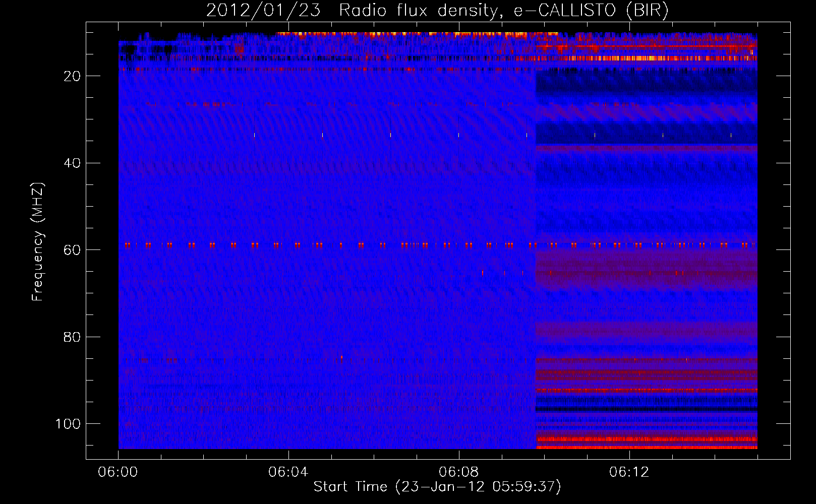Click the 06:12 time tick label
This screenshot has width=816, height=504.
pos(629,472)
